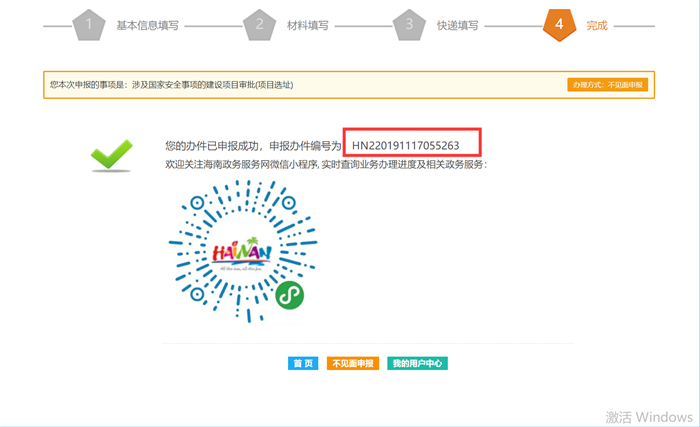Click the 您的办件已申报成功 message text

[253, 146]
